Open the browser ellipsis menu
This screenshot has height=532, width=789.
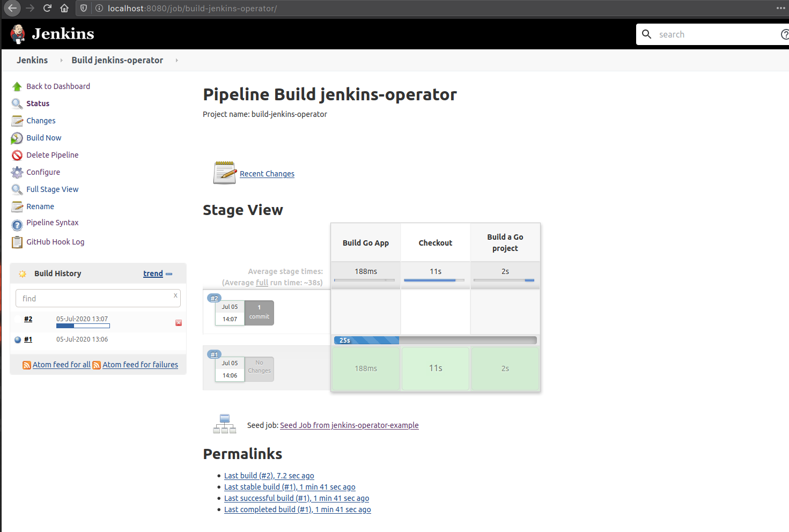tap(780, 8)
